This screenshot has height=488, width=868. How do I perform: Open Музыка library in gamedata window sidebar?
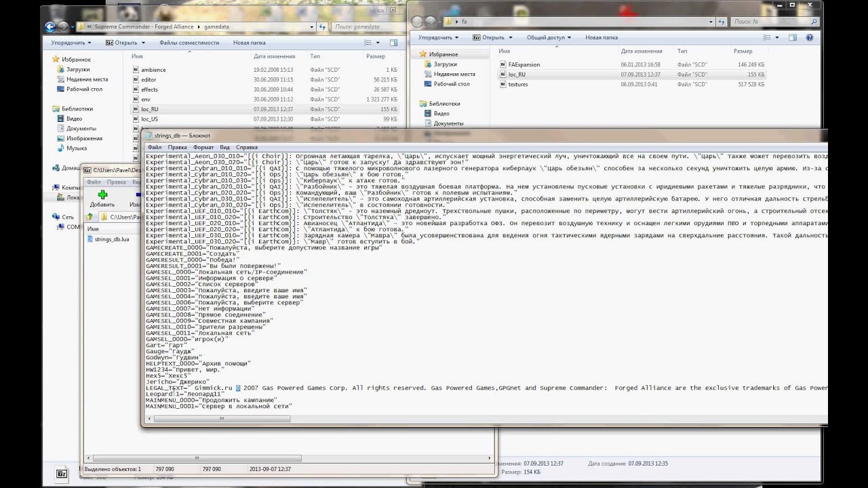tap(71, 148)
